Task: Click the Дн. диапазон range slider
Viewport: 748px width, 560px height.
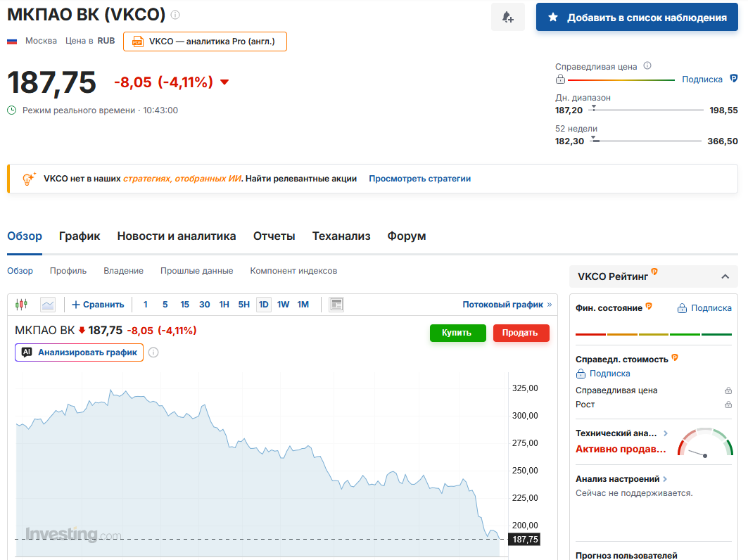Action: (647, 110)
